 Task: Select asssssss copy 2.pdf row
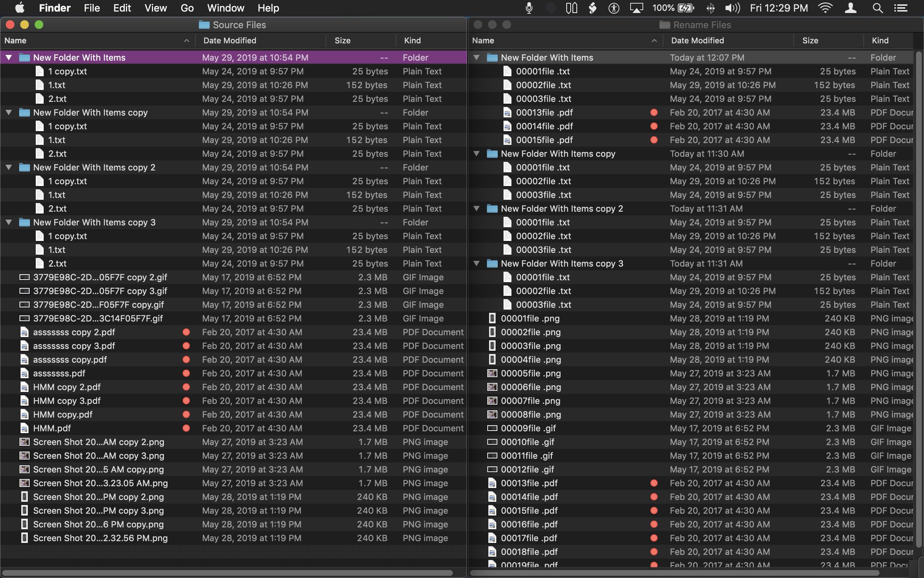[x=233, y=332]
